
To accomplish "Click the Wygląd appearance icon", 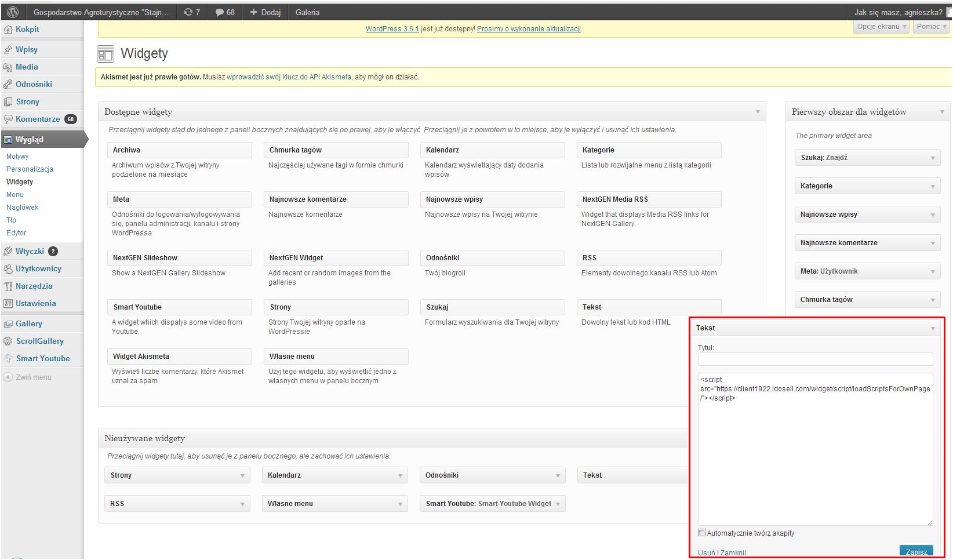I will point(8,140).
